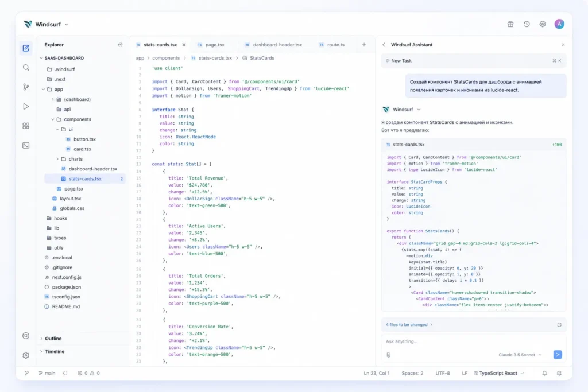This screenshot has width=588, height=392.
Task: Click the attach file paperclip icon
Action: coord(389,355)
